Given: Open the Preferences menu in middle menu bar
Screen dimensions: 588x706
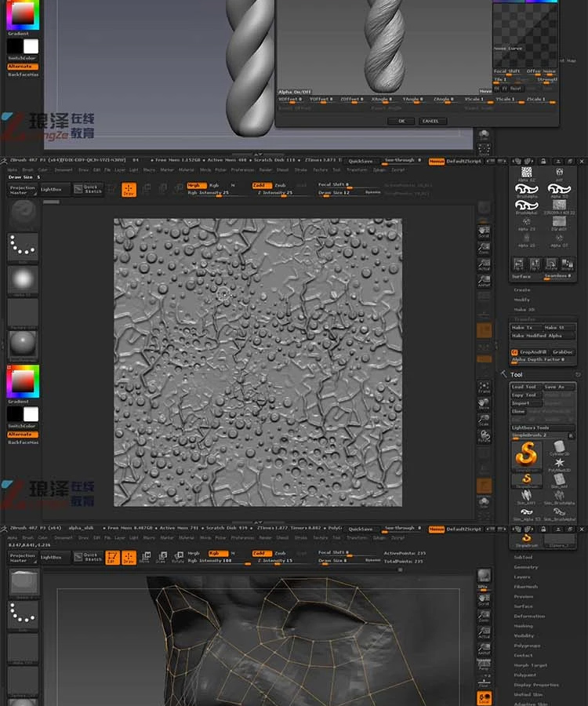Looking at the screenshot, I should [243, 170].
